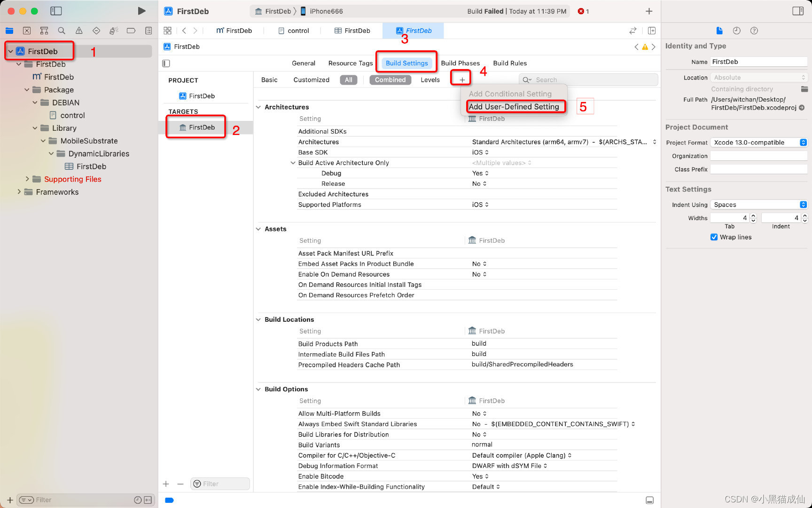The height and width of the screenshot is (508, 812).
Task: Show the File inspector icon
Action: coord(719,31)
